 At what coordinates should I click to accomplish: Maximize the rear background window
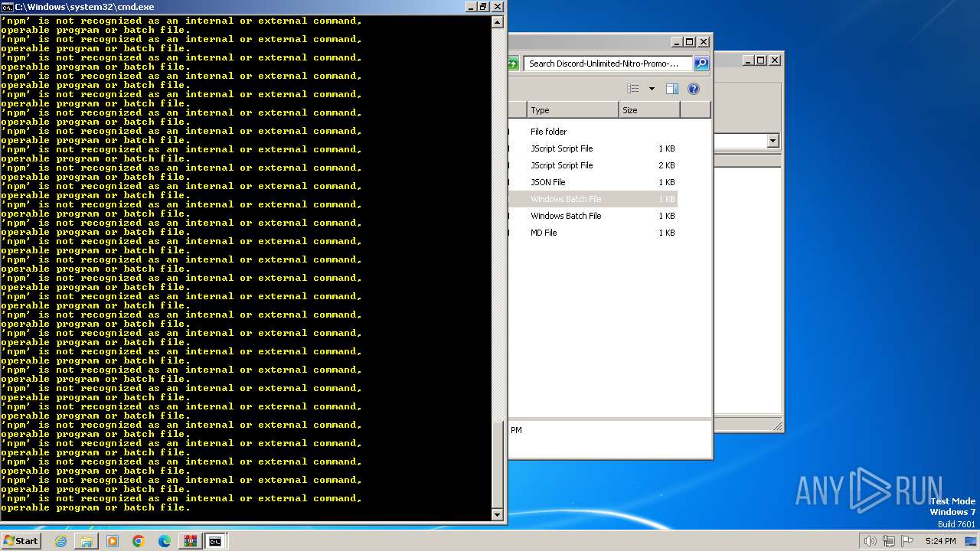761,60
